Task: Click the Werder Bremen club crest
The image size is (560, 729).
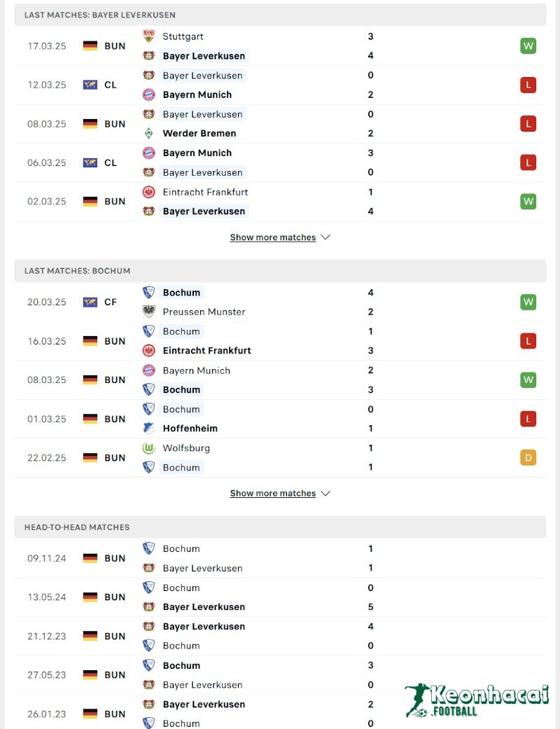Action: [148, 133]
